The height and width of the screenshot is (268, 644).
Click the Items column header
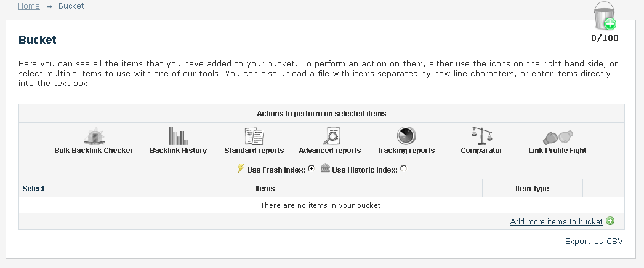(x=265, y=189)
